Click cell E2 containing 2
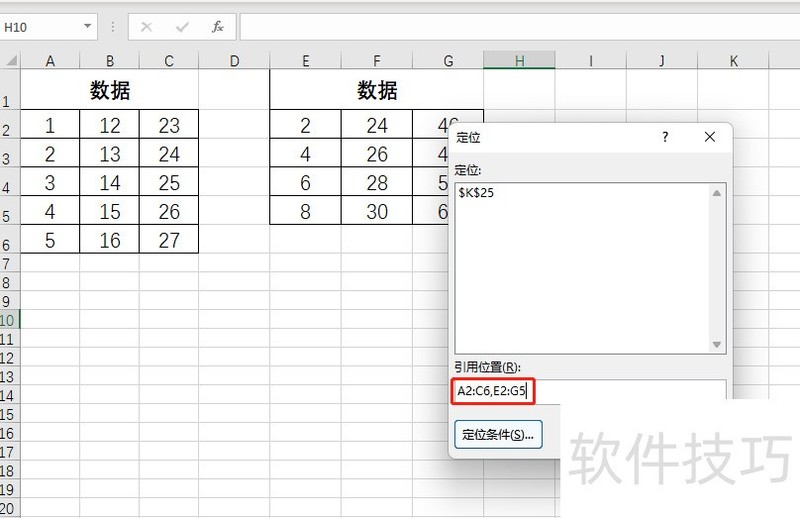 [305, 125]
